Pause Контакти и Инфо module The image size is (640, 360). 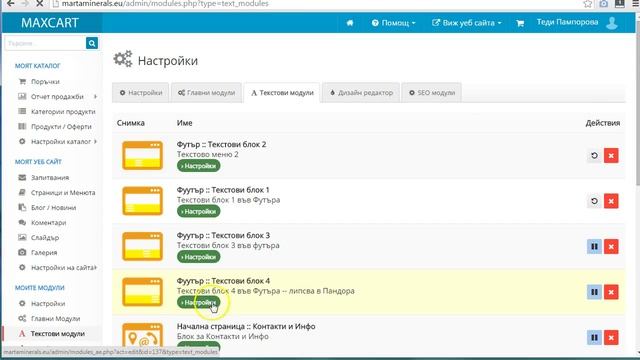coord(594,338)
